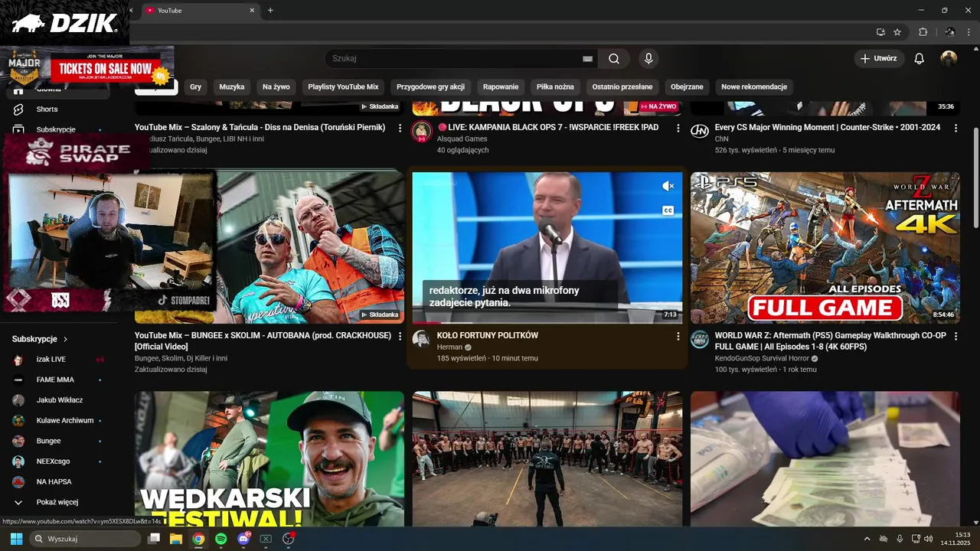Open YouTube account avatar menu
Viewport: 980px width, 551px height.
(x=949, y=58)
